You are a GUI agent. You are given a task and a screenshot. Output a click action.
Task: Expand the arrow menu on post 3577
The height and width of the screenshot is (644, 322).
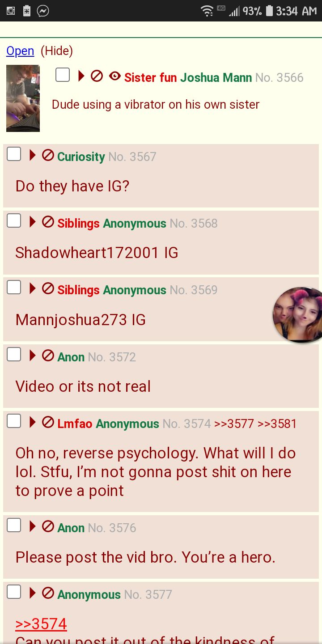(x=32, y=593)
